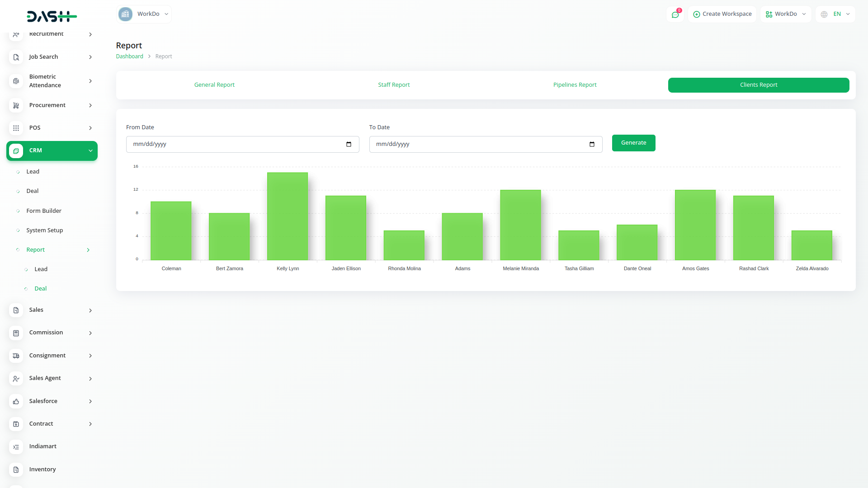Switch to the Staff Report tab
Viewport: 868px width, 488px height.
pyautogui.click(x=394, y=85)
